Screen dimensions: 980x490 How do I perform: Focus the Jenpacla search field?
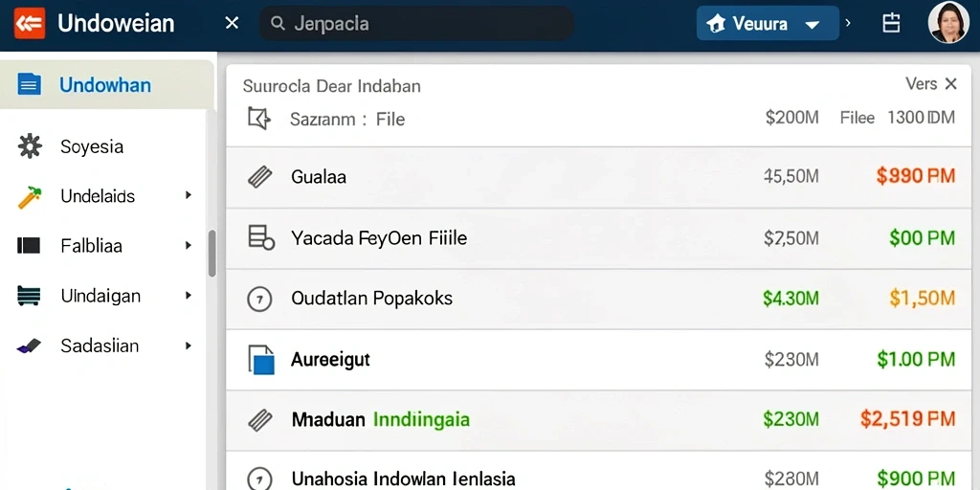pos(416,24)
